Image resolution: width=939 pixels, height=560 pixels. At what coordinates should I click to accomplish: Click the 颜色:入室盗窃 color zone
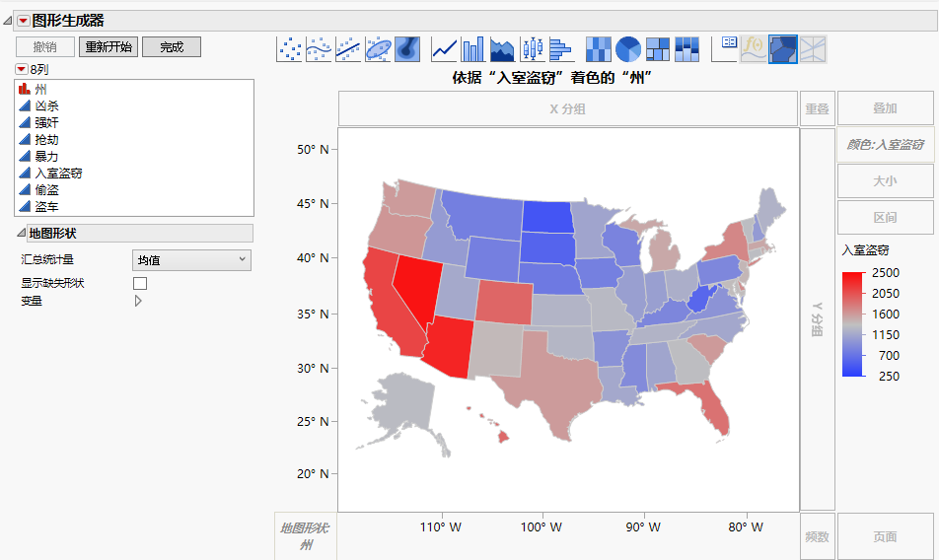coord(885,144)
